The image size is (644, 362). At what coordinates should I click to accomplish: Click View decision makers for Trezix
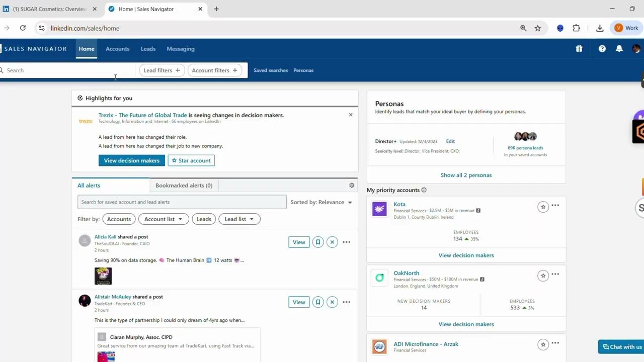[x=131, y=160]
